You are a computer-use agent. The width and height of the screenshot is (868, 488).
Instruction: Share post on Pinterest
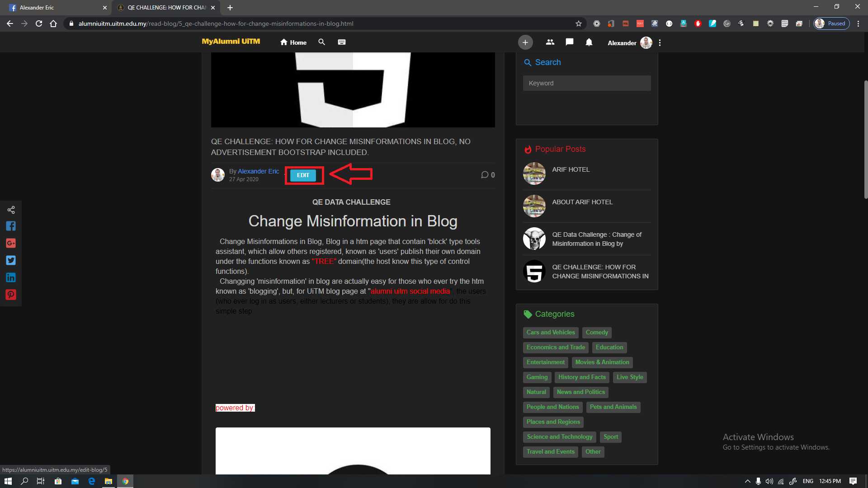pyautogui.click(x=11, y=295)
